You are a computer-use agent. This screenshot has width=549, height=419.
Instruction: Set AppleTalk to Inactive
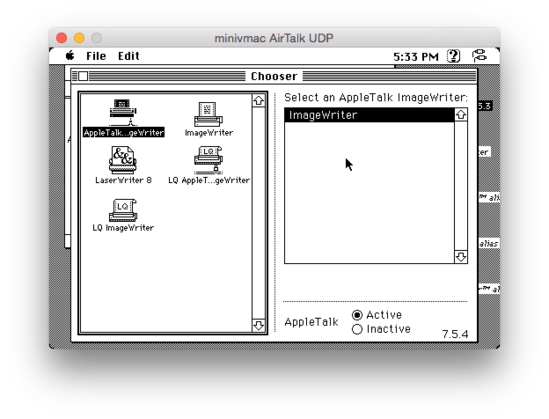coord(381,329)
